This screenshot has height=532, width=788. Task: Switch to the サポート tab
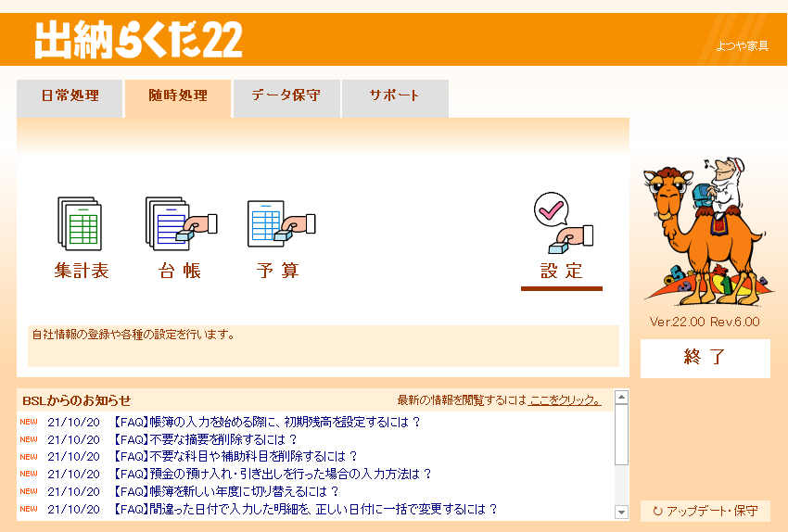(x=395, y=98)
